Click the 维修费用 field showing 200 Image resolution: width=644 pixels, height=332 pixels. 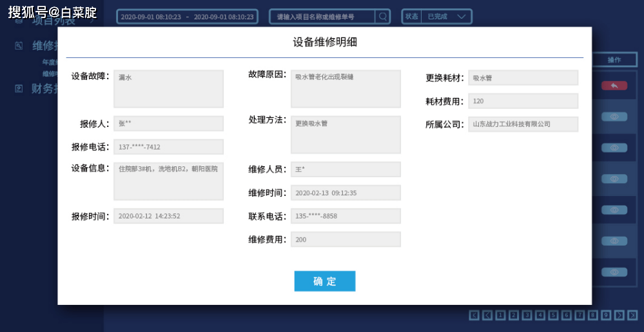coord(346,240)
